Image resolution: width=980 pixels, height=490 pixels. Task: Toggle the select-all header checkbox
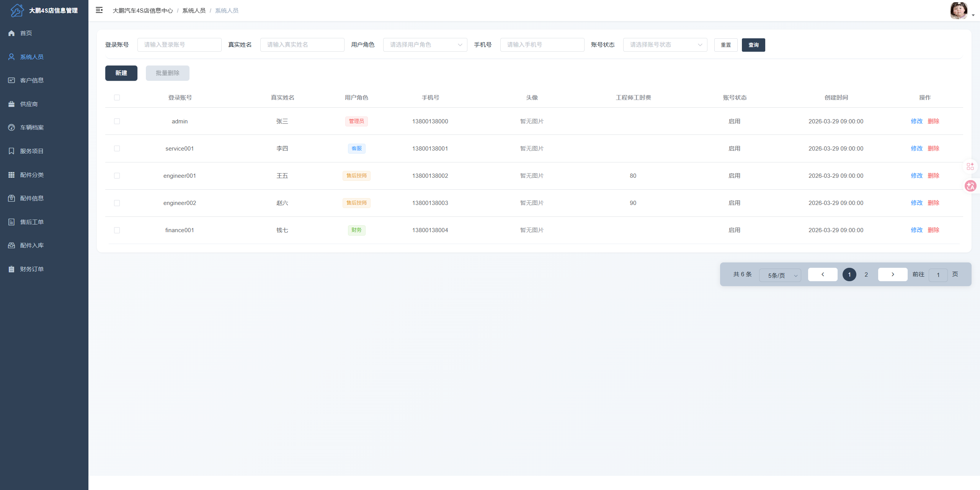tap(117, 97)
